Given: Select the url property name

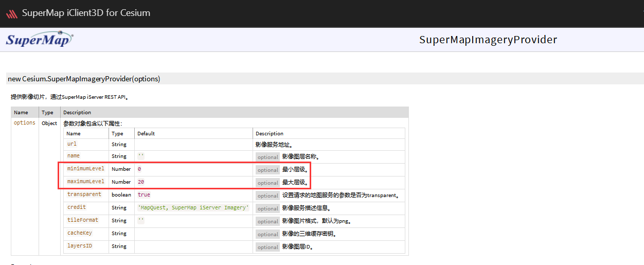Looking at the screenshot, I should (72, 144).
